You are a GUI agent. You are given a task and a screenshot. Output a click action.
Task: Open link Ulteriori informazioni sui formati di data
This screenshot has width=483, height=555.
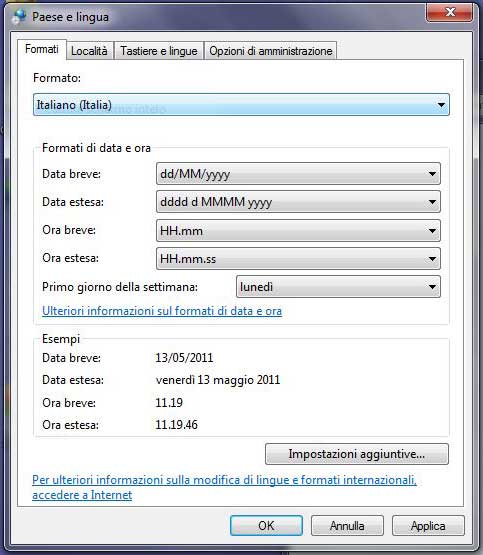[x=162, y=311]
